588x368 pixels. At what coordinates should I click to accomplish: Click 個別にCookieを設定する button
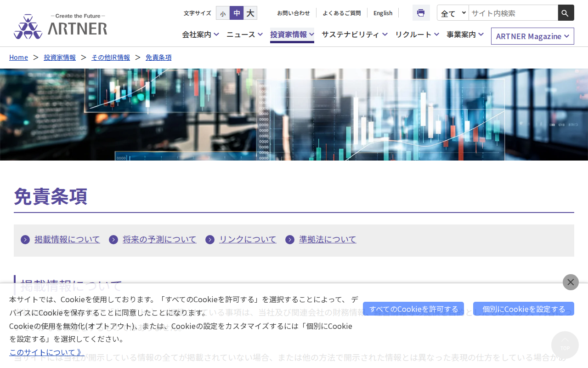524,309
